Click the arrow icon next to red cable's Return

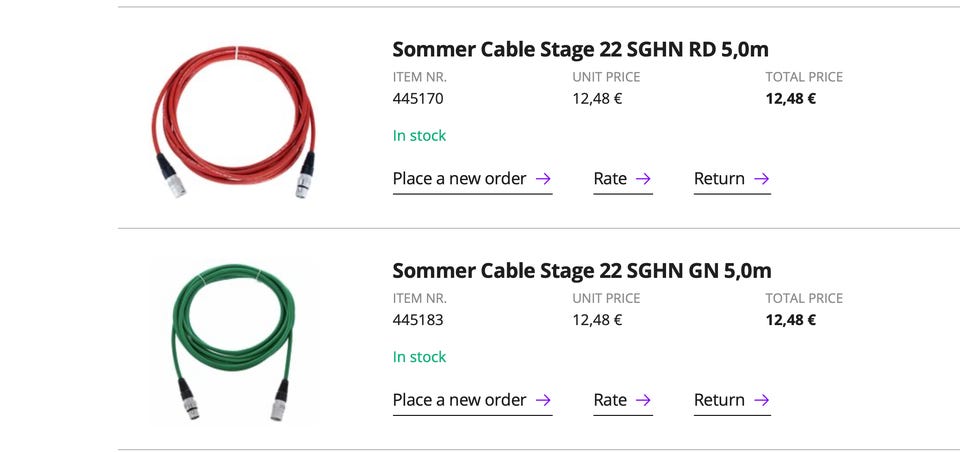point(761,179)
